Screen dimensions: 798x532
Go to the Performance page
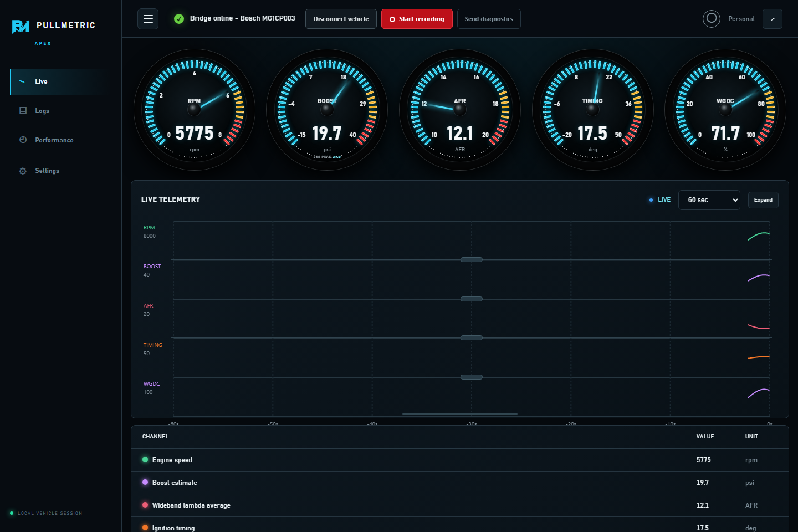pyautogui.click(x=59, y=140)
